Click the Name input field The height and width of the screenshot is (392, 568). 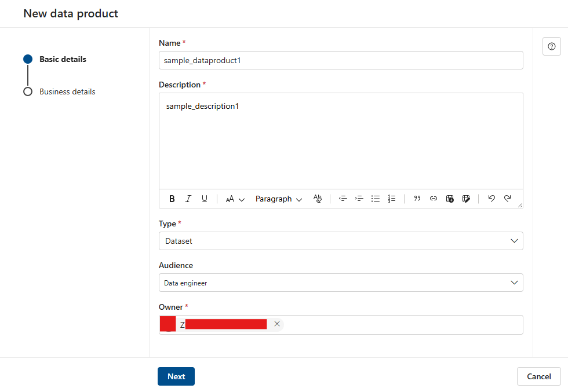(341, 60)
